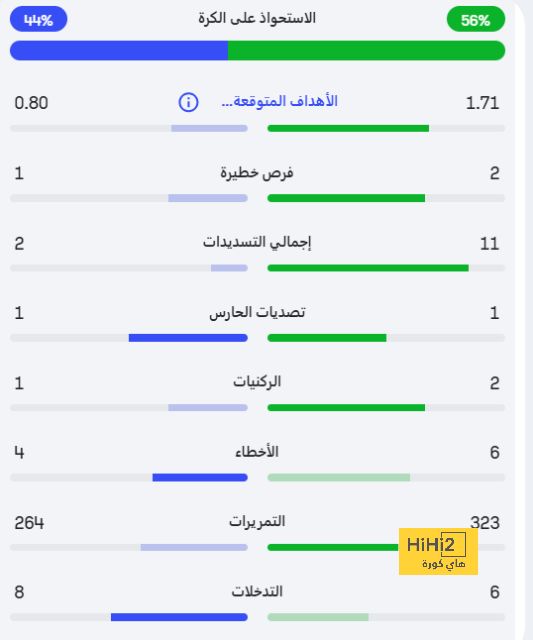This screenshot has width=533, height=640.
Task: Click the blue segment of possession bar
Action: pyautogui.click(x=119, y=51)
